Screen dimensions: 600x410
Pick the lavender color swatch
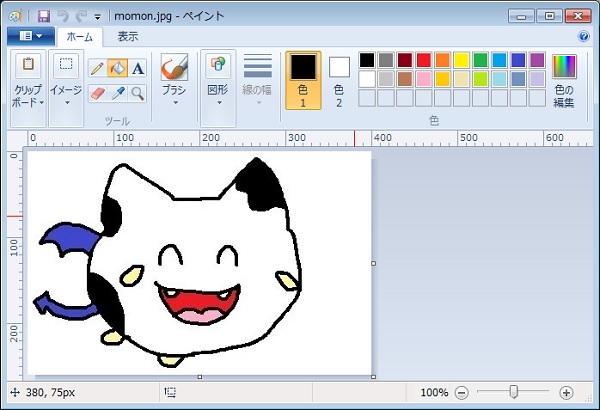coord(538,79)
